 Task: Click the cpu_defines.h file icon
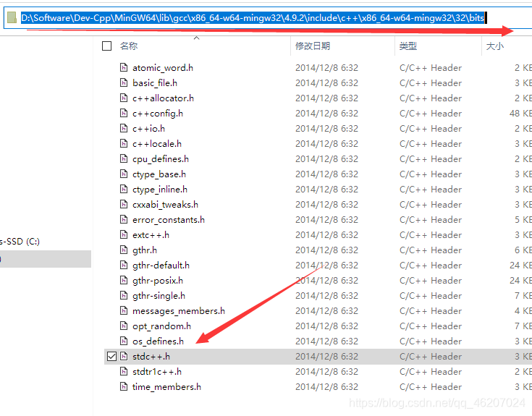[124, 158]
